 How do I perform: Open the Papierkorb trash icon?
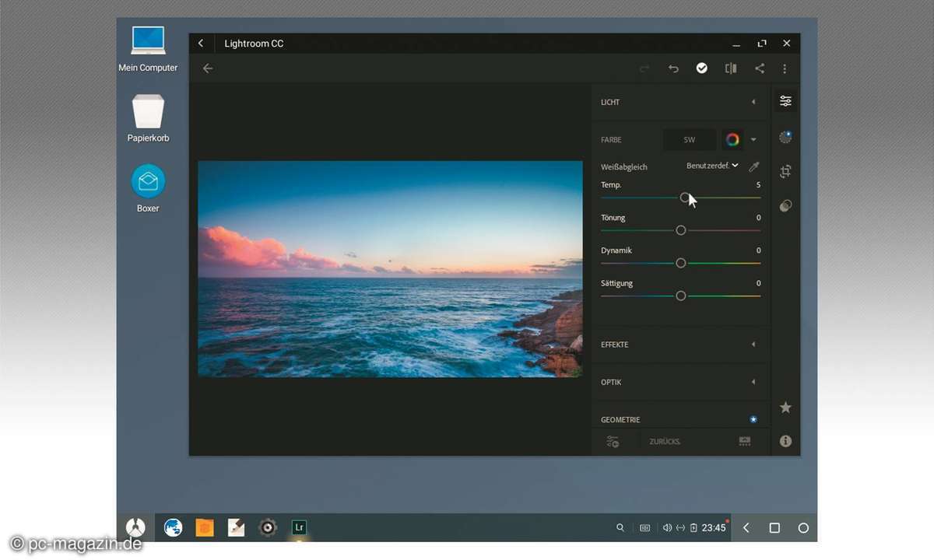point(148,118)
